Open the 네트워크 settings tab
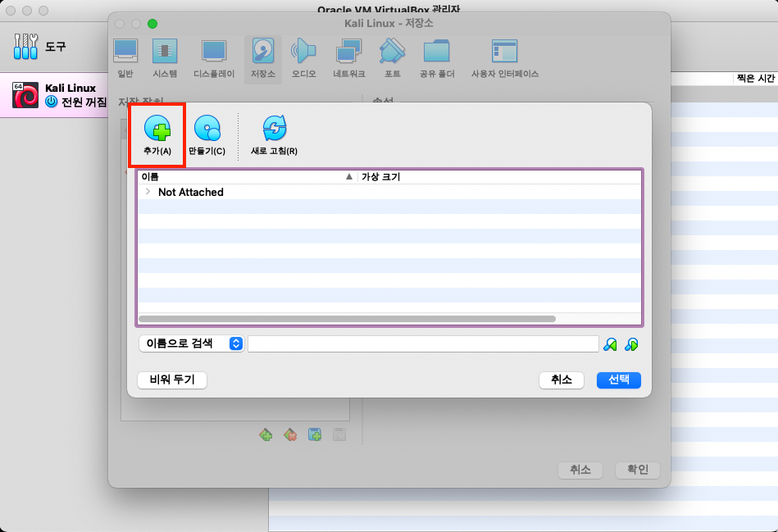Screen dimensions: 778x532 point(348,58)
